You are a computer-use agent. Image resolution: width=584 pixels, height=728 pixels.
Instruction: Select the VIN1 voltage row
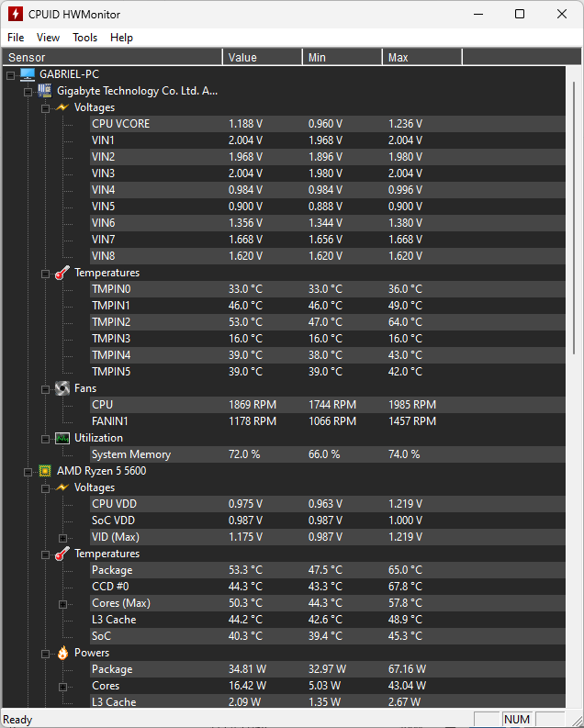(x=328, y=140)
